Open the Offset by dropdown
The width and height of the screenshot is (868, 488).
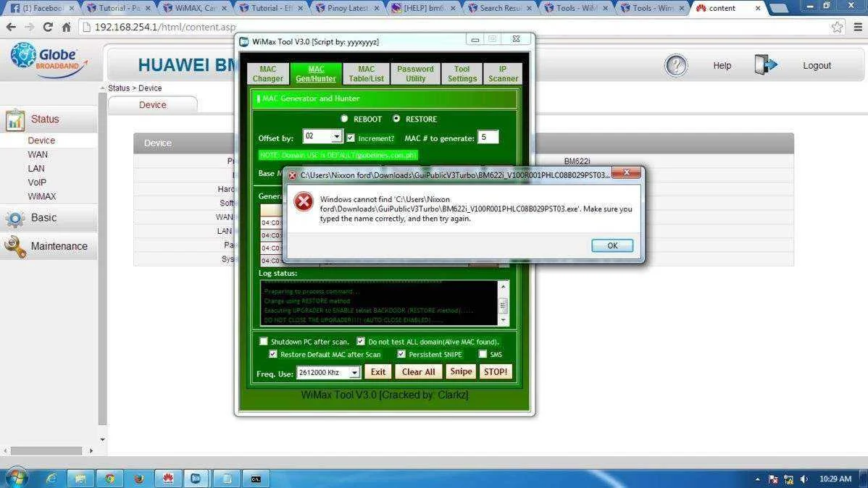coord(336,136)
